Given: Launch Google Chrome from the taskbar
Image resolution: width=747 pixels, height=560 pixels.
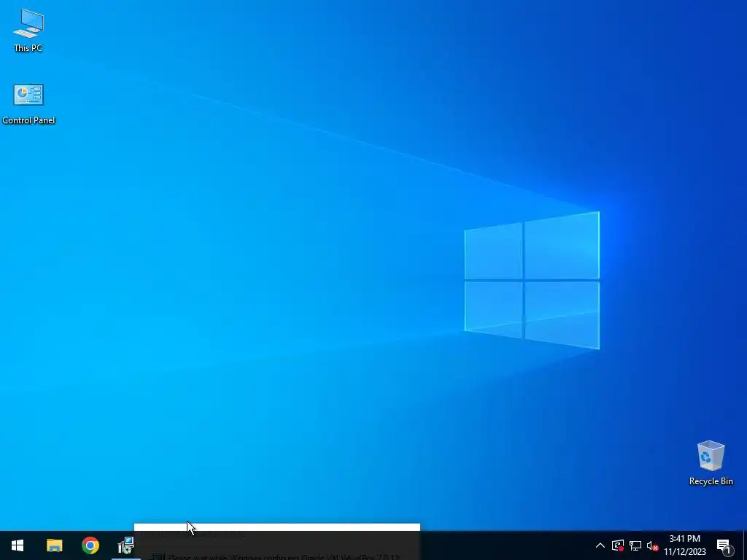Looking at the screenshot, I should (x=90, y=545).
